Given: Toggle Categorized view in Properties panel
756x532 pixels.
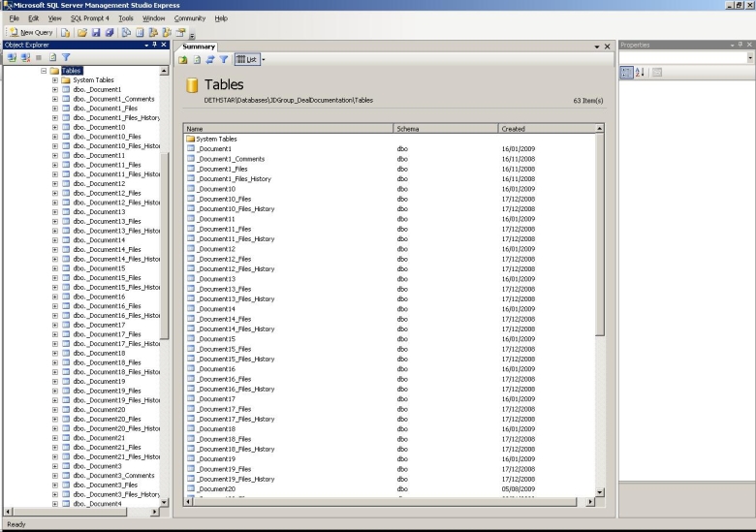Looking at the screenshot, I should tap(626, 73).
